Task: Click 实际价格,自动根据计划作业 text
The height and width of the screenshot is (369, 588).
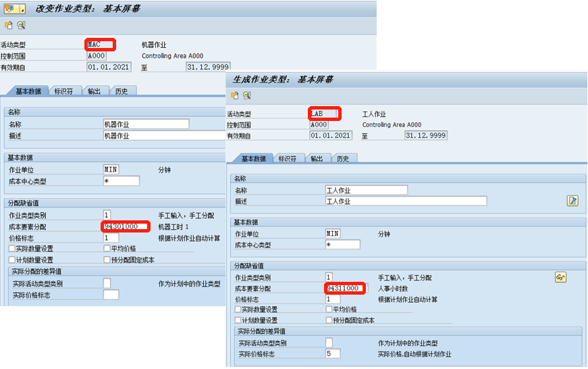Action: click(415, 354)
